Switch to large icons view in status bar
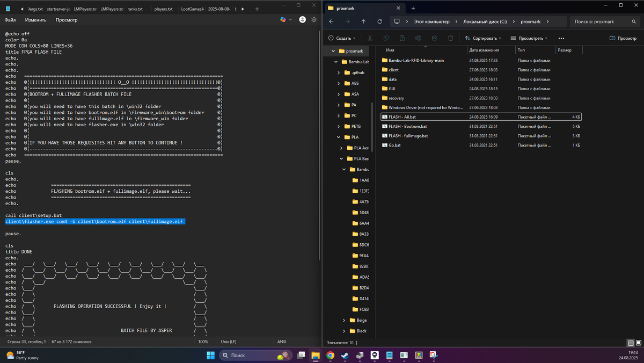This screenshot has height=363, width=644. click(x=638, y=343)
